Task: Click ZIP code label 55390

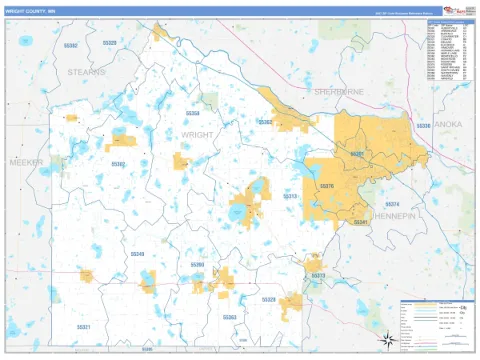Action: pyautogui.click(x=197, y=265)
